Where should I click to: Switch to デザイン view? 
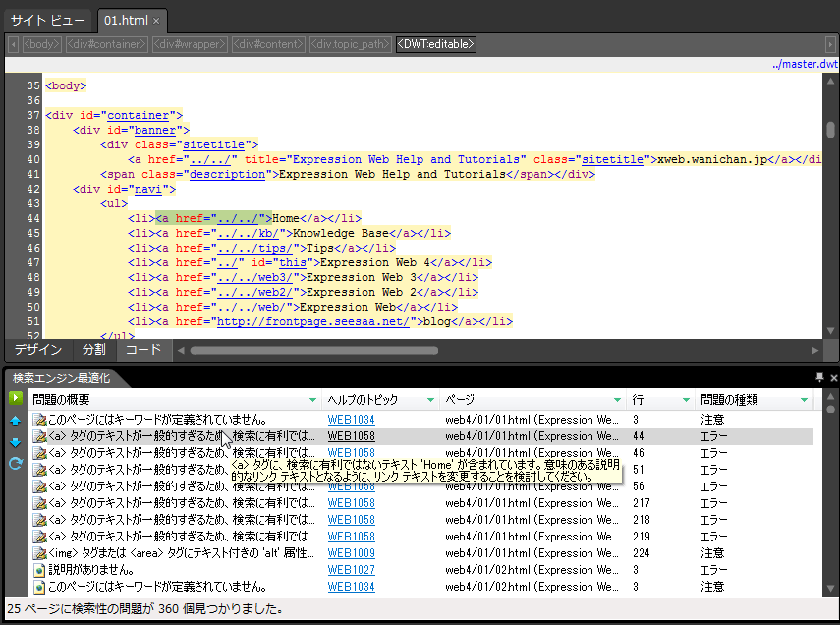(37, 350)
